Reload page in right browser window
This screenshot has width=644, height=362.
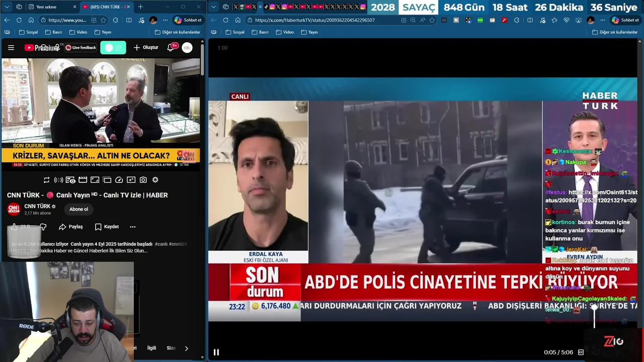click(x=225, y=20)
